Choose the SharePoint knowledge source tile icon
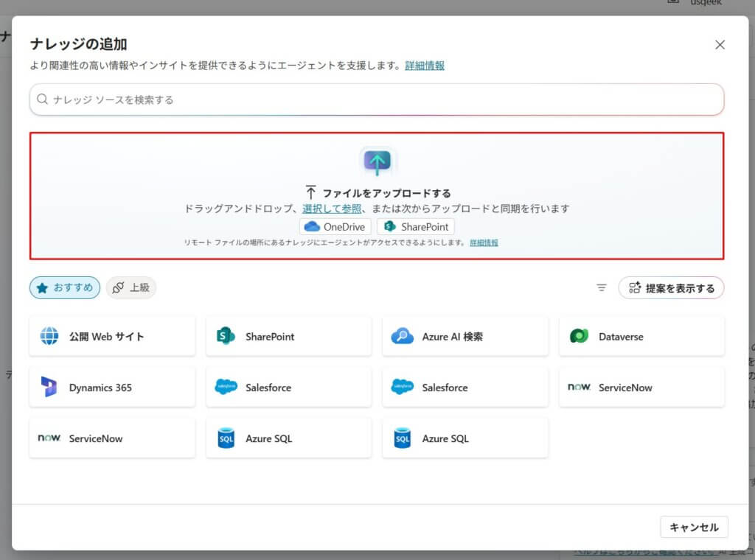Viewport: 755px width, 560px height. [226, 337]
